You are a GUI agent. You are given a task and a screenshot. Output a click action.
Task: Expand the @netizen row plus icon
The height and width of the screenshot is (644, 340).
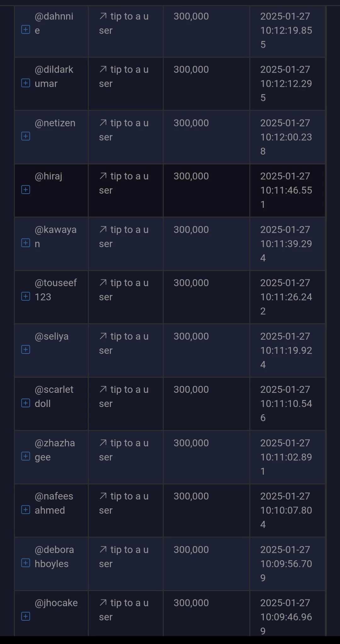25,136
